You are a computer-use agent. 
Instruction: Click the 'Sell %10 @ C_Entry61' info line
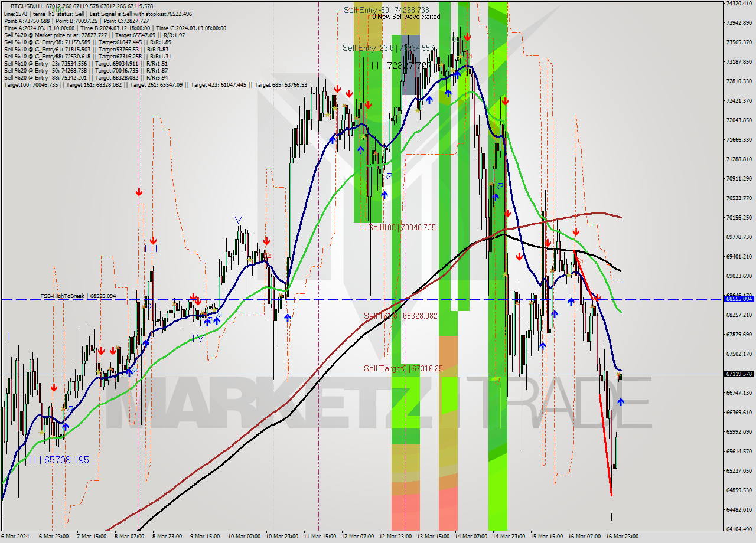click(87, 49)
